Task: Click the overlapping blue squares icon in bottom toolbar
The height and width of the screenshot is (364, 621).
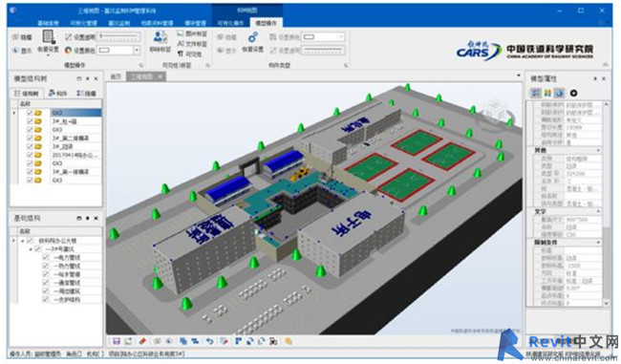Action: pyautogui.click(x=183, y=341)
